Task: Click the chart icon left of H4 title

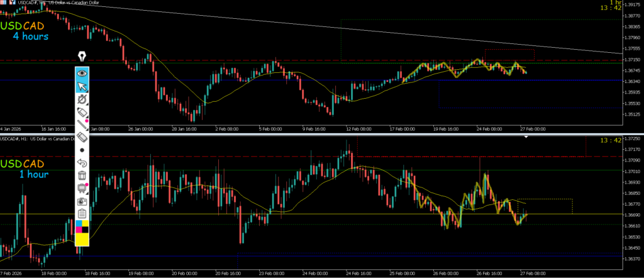Action: [11, 4]
